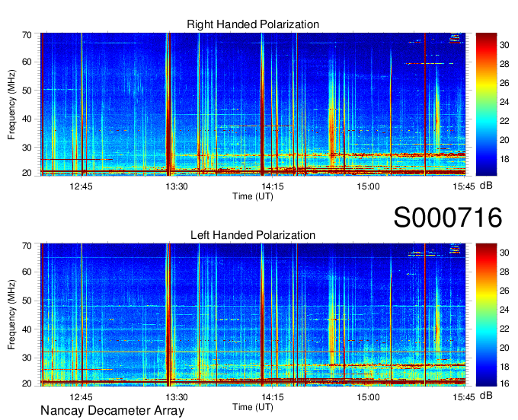Click the '30' dB label on top color bar
Screen dimensions: 518x420
504,45
